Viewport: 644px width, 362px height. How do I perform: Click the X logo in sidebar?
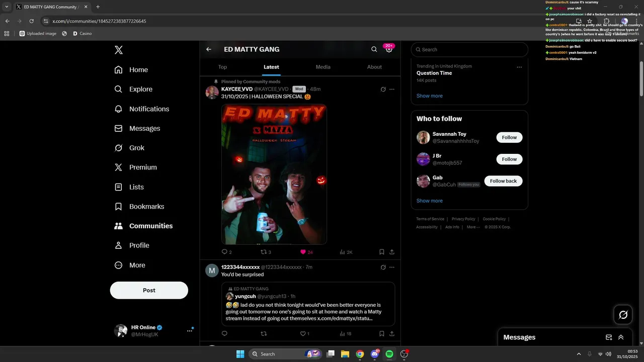118,50
